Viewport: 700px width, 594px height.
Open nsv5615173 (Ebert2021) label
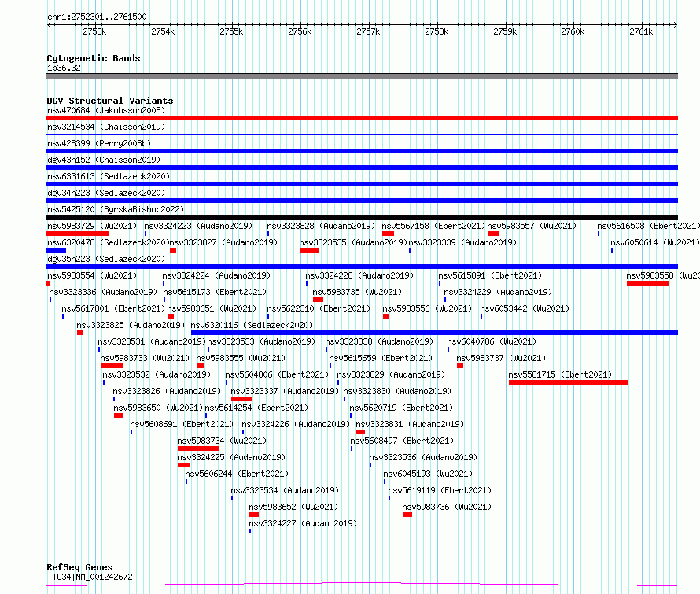(x=215, y=292)
